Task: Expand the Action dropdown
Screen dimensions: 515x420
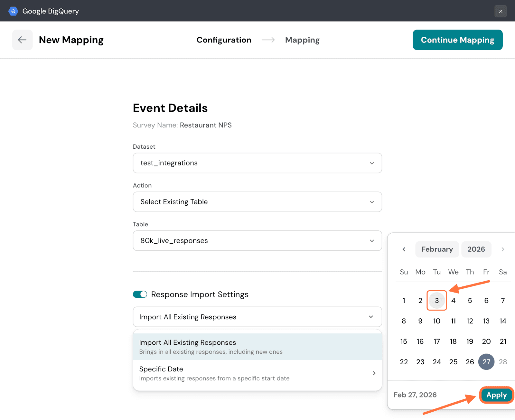Action: click(257, 202)
